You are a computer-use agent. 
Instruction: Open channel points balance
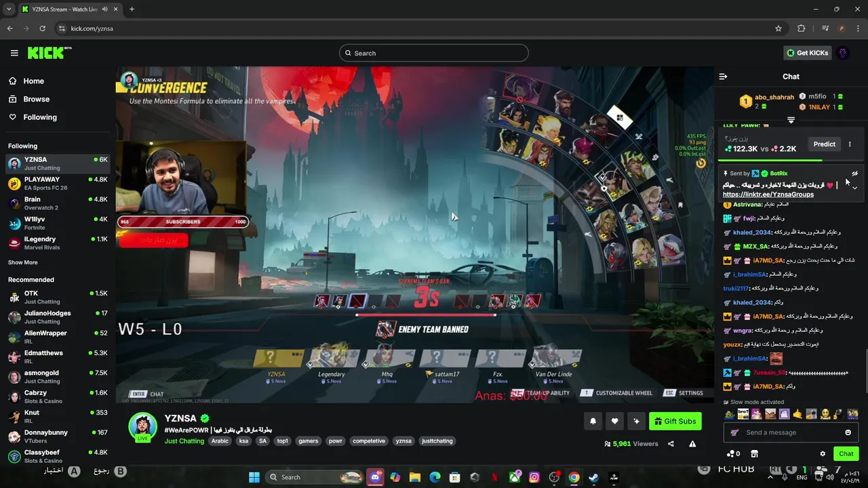[733, 453]
